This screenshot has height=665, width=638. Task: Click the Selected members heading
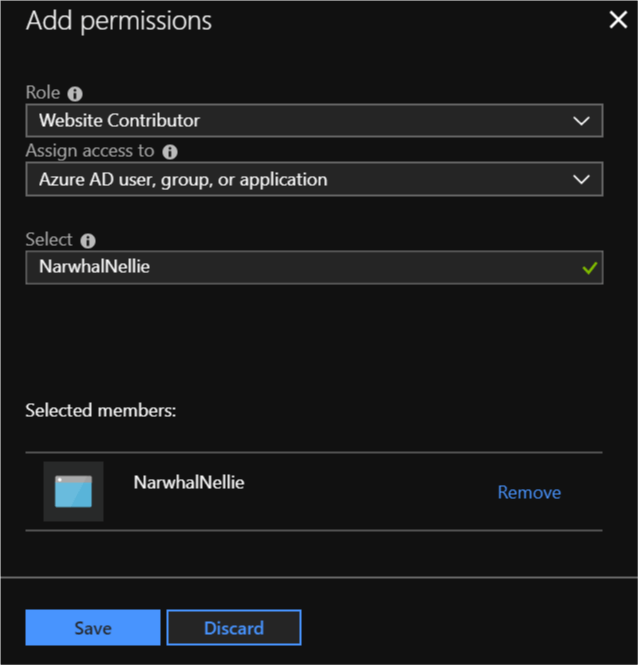[x=101, y=411]
